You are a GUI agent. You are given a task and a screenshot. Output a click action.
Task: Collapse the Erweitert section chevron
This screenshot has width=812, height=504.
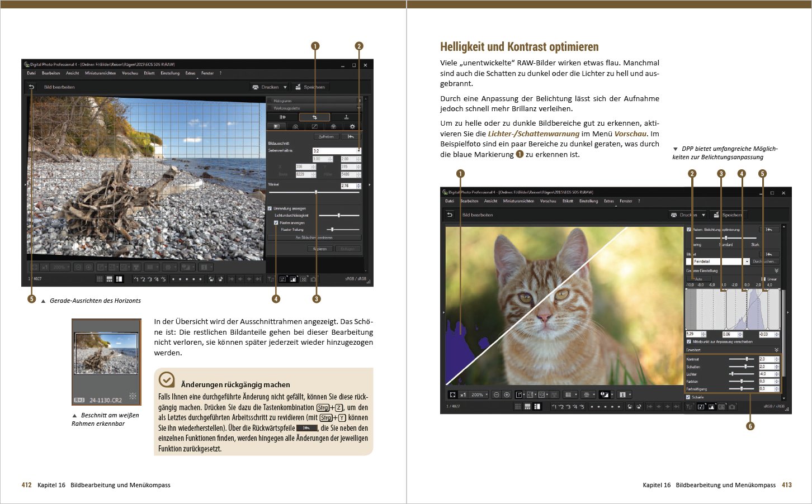(776, 350)
